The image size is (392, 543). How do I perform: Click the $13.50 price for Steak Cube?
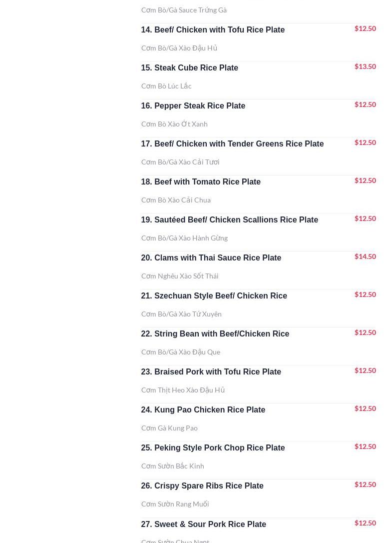point(365,66)
